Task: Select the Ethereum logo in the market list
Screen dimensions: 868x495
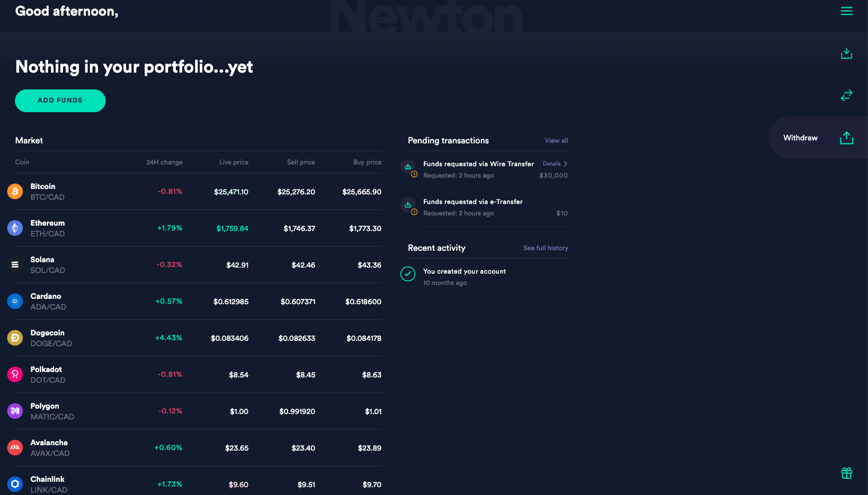Action: click(x=15, y=228)
